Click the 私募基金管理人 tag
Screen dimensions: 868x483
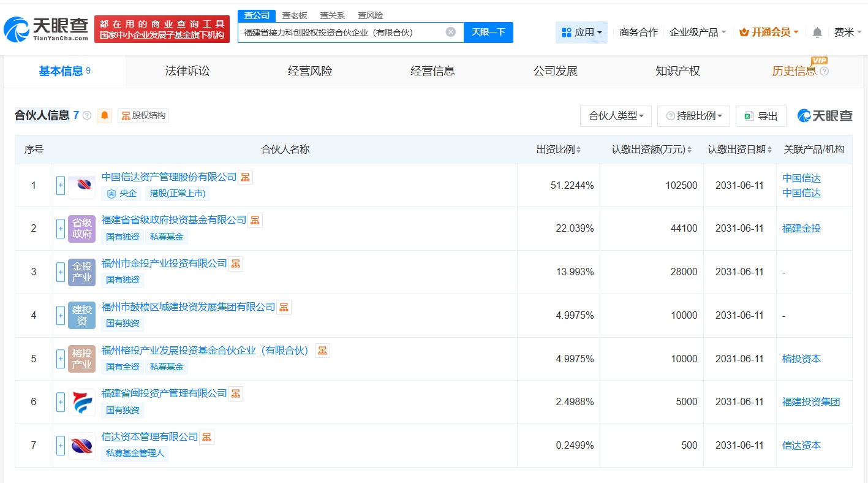click(135, 454)
